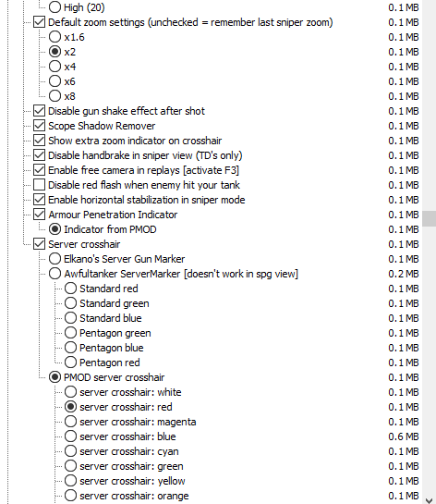Select Awfultanker ServerMarker option
The image size is (436, 504).
(54, 274)
